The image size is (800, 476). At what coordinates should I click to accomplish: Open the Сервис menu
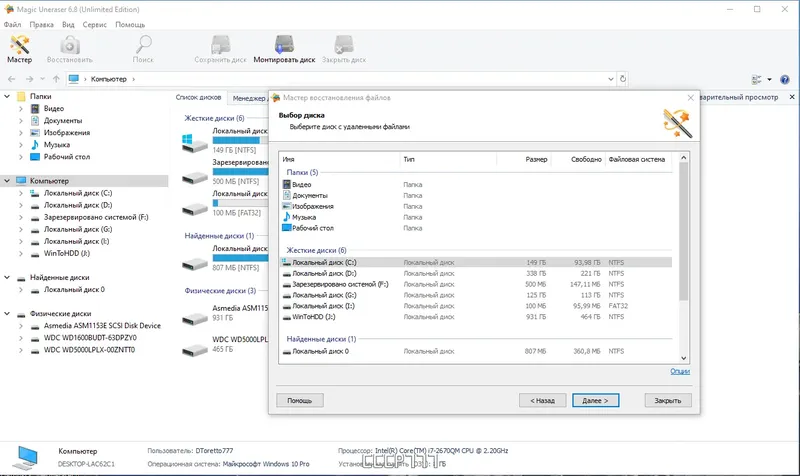click(94, 24)
